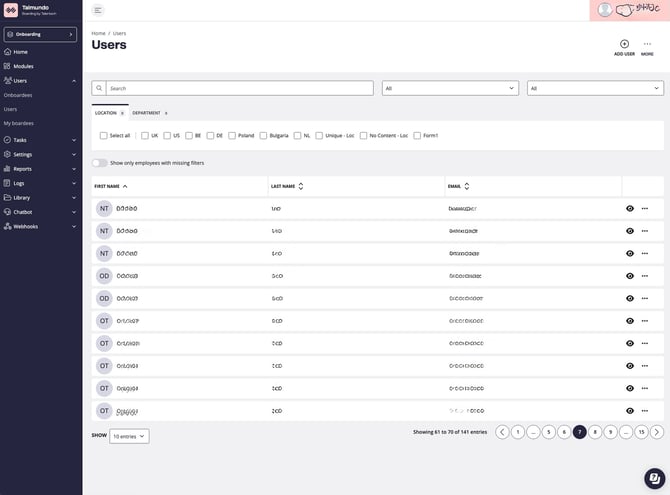Image resolution: width=670 pixels, height=495 pixels.
Task: Expand the Logs section chevron
Action: tap(74, 183)
